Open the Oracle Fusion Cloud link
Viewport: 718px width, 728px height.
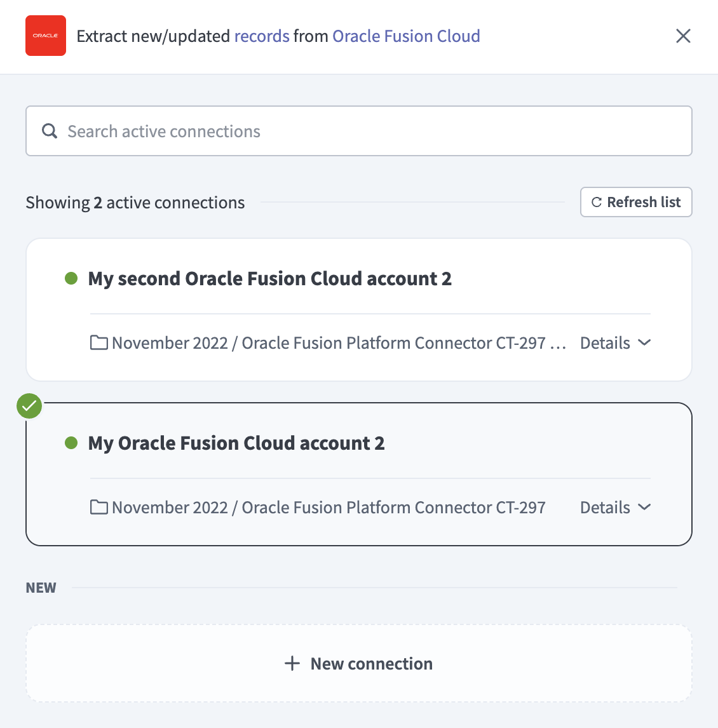click(406, 36)
